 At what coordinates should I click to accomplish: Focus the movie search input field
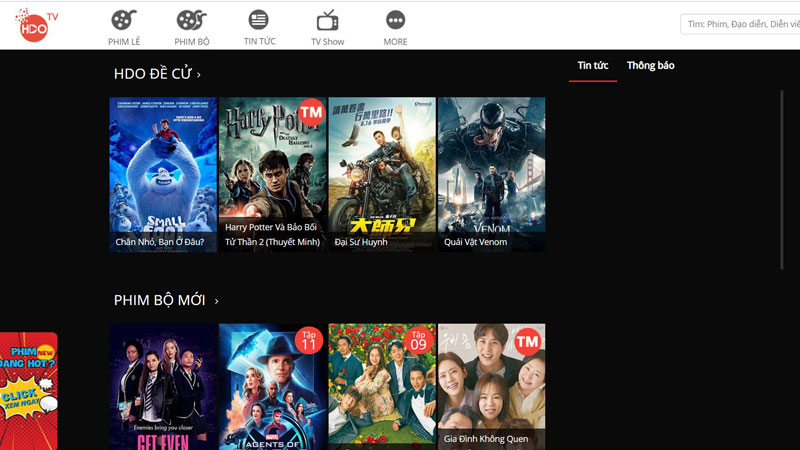740,24
